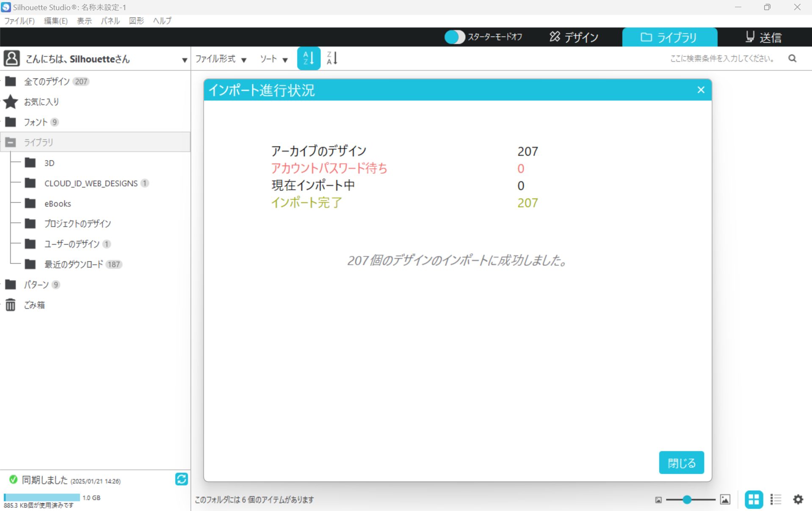Open the 表示 menu
The height and width of the screenshot is (511, 812).
pyautogui.click(x=84, y=21)
